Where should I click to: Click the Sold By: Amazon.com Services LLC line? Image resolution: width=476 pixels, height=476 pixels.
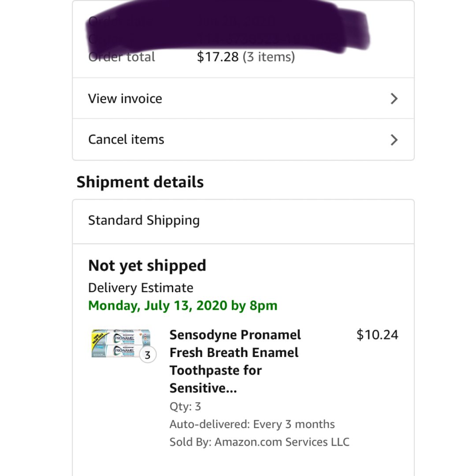[259, 442]
